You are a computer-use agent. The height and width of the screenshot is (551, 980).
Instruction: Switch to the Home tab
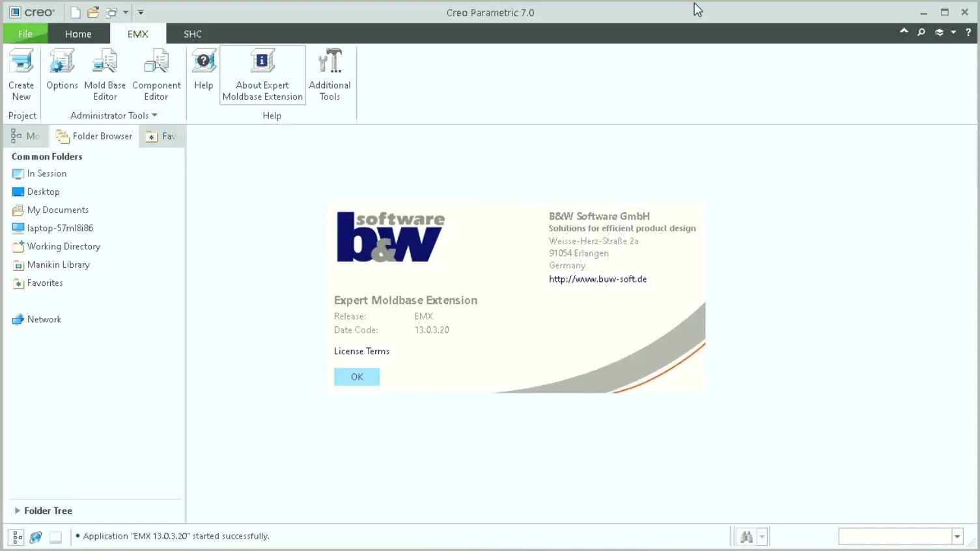point(78,34)
